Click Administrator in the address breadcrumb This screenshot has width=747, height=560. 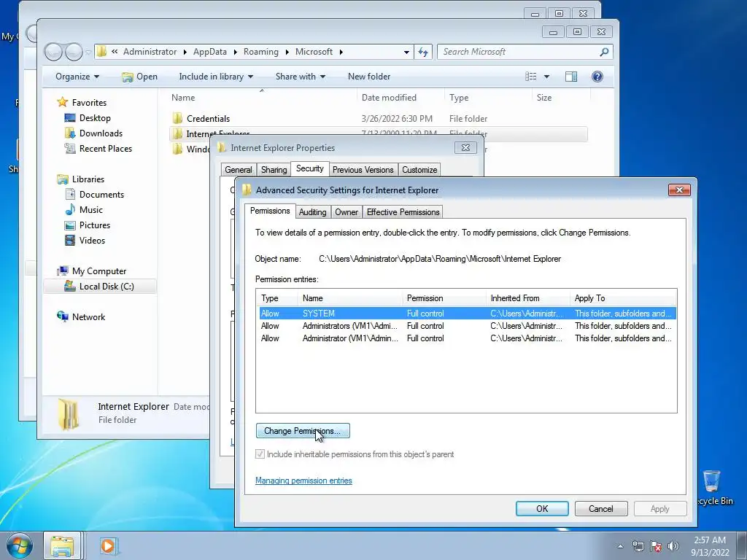[x=150, y=52]
